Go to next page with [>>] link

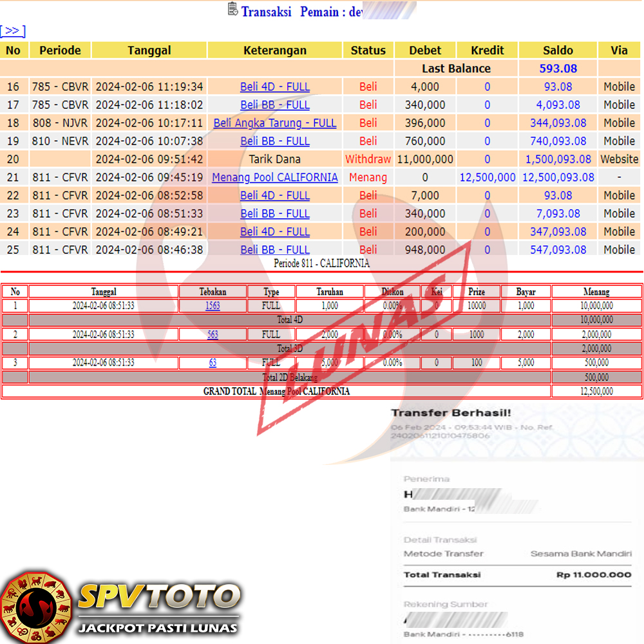tap(13, 31)
